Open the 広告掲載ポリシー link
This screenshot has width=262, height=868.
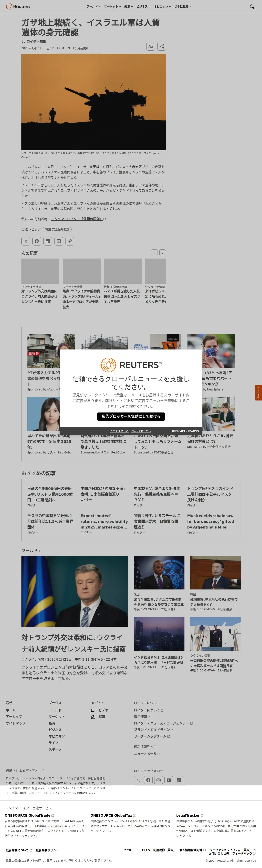(47, 850)
